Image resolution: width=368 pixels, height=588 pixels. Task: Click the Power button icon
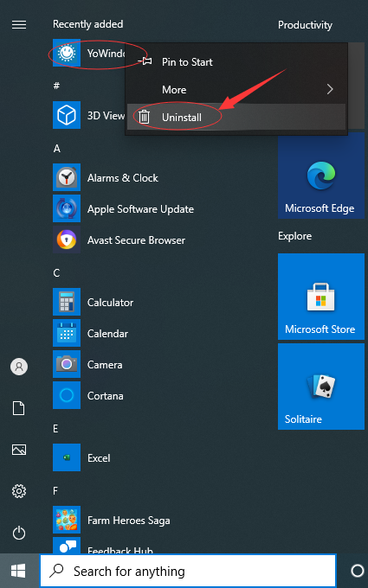[19, 533]
